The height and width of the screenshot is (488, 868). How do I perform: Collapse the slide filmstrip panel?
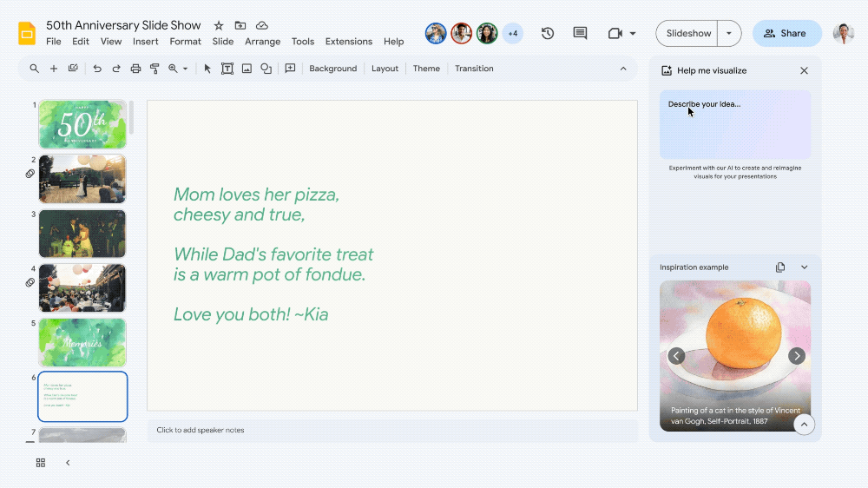(x=68, y=463)
